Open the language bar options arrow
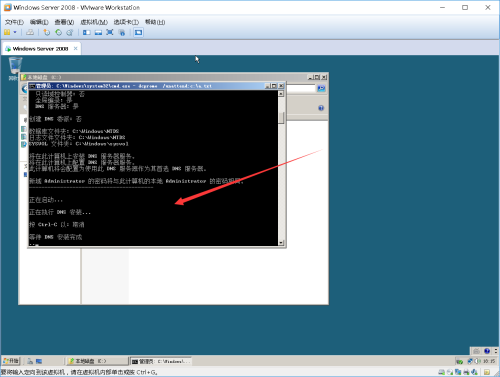 pyautogui.click(x=496, y=351)
